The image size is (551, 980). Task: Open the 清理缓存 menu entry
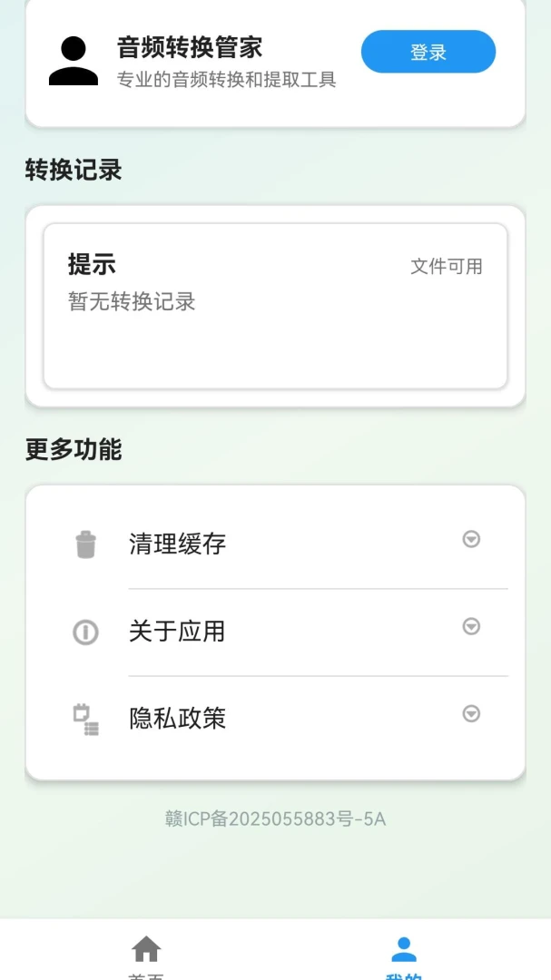point(275,544)
